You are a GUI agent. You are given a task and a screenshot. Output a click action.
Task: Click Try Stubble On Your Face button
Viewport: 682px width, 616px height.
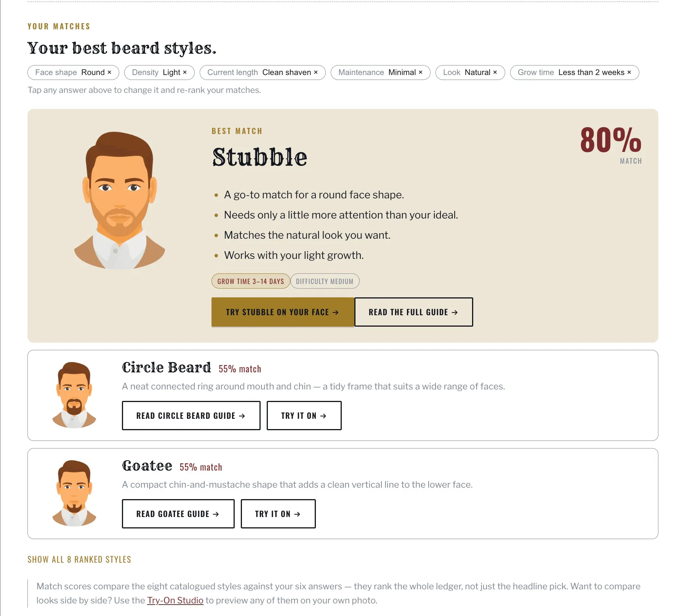pos(283,312)
